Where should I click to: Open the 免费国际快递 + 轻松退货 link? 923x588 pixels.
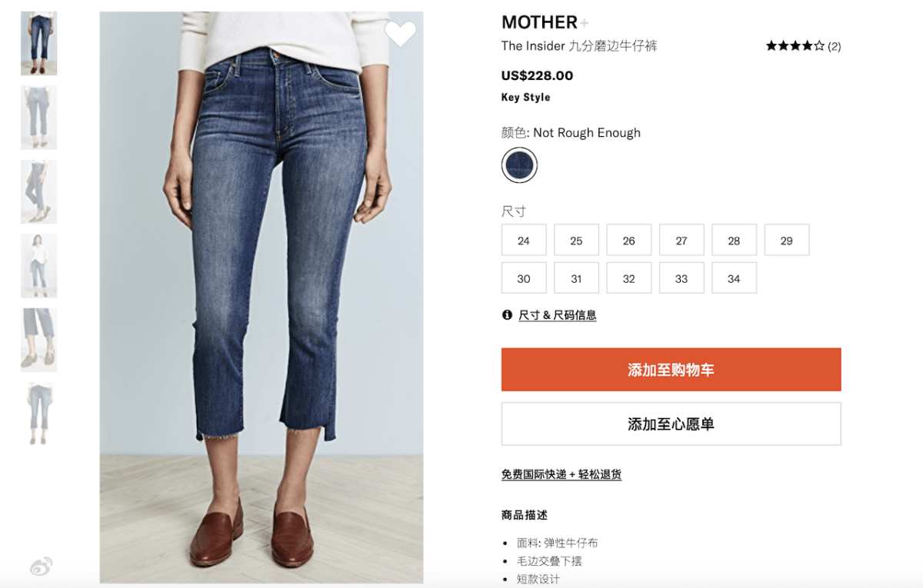pyautogui.click(x=561, y=474)
